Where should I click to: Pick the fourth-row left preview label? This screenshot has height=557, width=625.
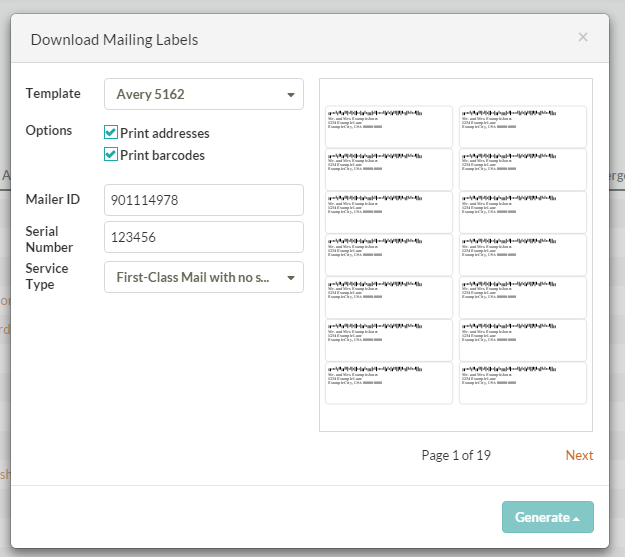click(x=389, y=255)
